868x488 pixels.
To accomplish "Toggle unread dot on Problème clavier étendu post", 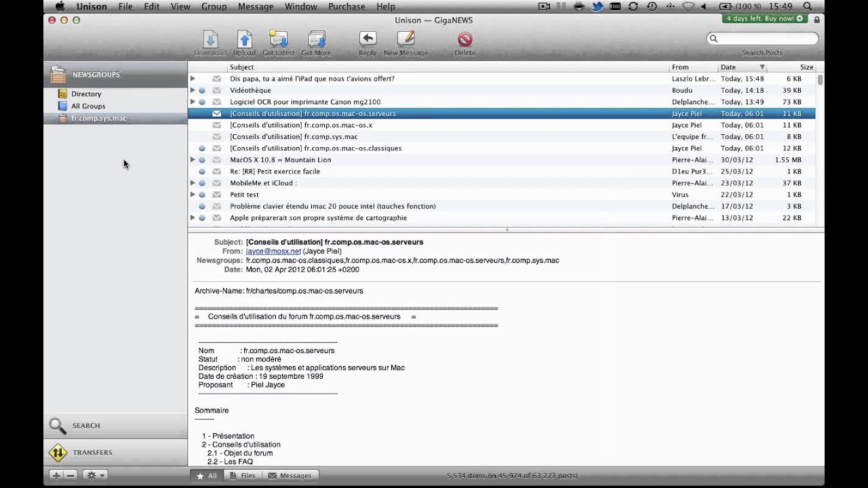I will coord(202,206).
